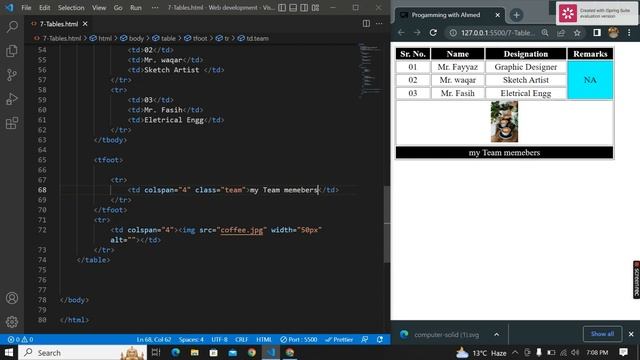The width and height of the screenshot is (640, 360).
Task: Click 7-Tables.html in the breadcrumb
Action: [x=62, y=38]
